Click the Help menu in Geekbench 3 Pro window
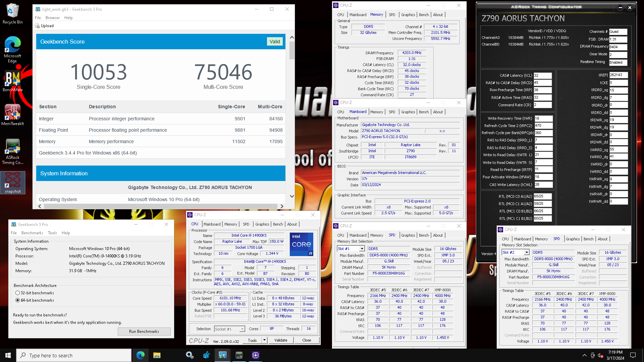 pyautogui.click(x=66, y=233)
